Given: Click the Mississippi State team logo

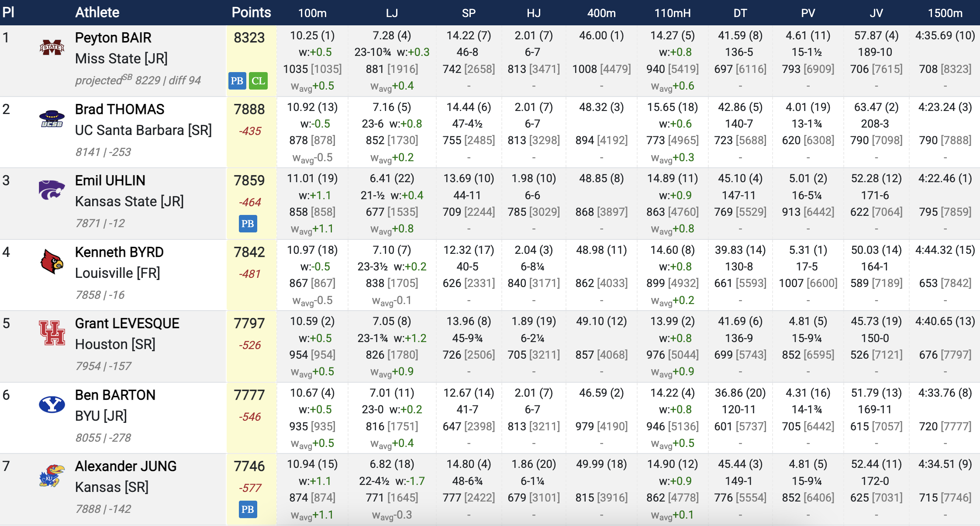Looking at the screenshot, I should [x=52, y=47].
